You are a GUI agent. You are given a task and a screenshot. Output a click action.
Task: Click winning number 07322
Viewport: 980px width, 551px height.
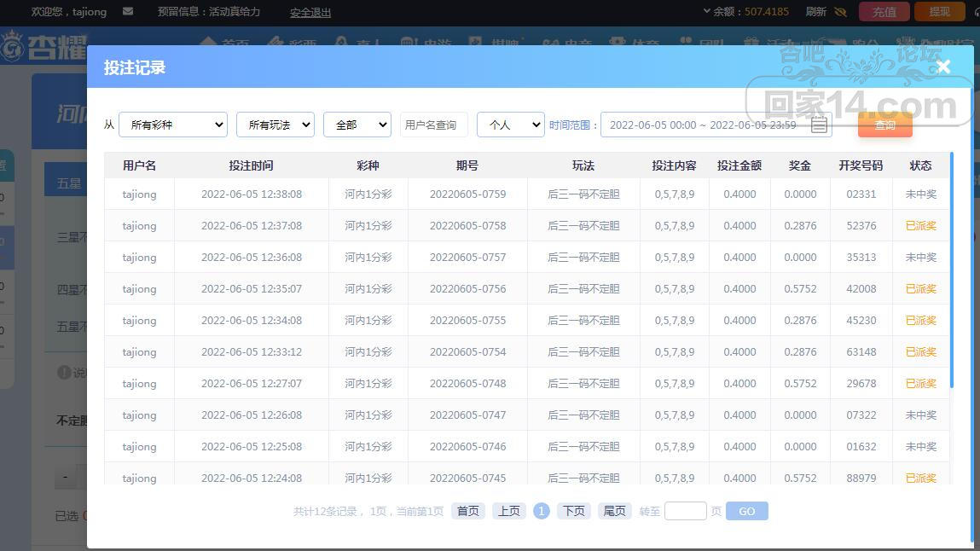861,415
